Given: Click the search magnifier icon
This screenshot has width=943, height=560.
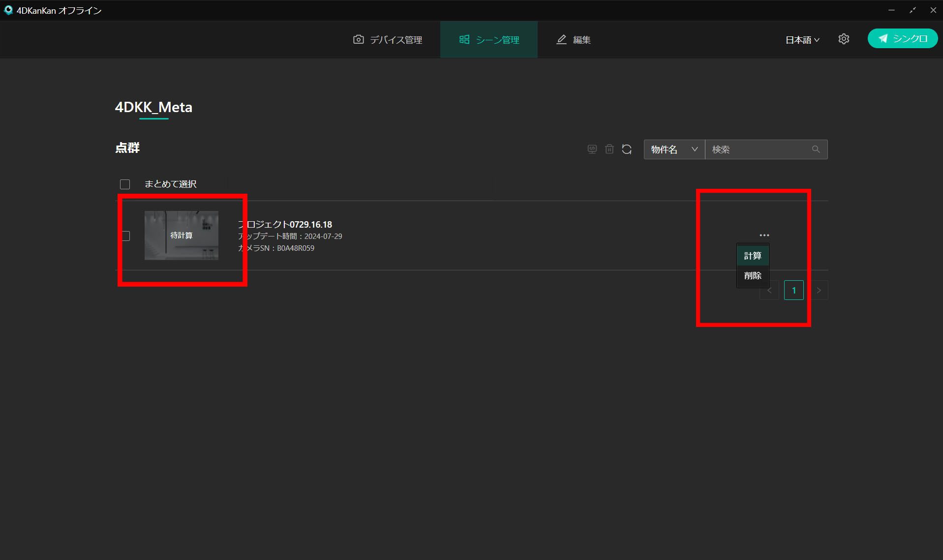Looking at the screenshot, I should pyautogui.click(x=816, y=149).
